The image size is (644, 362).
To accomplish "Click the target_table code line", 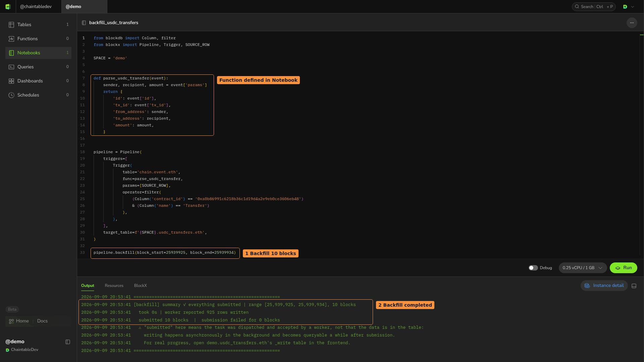I will [x=155, y=233].
